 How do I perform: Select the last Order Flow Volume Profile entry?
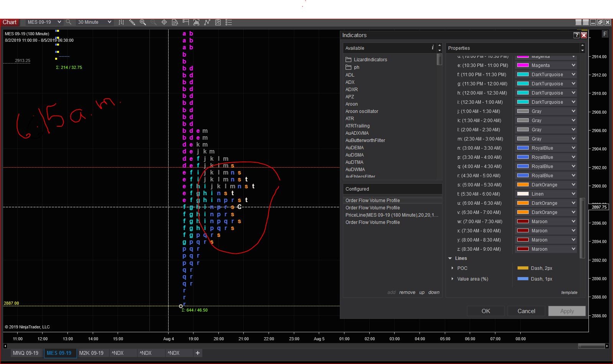tap(392, 222)
